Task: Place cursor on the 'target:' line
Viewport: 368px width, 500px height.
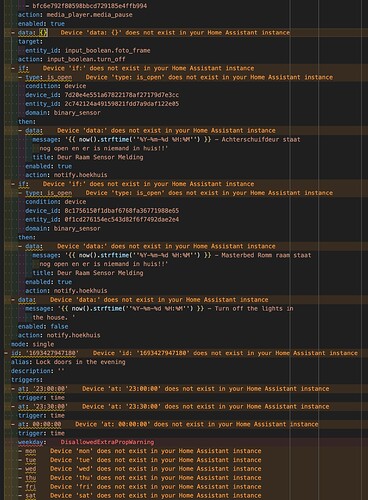Action: point(30,41)
